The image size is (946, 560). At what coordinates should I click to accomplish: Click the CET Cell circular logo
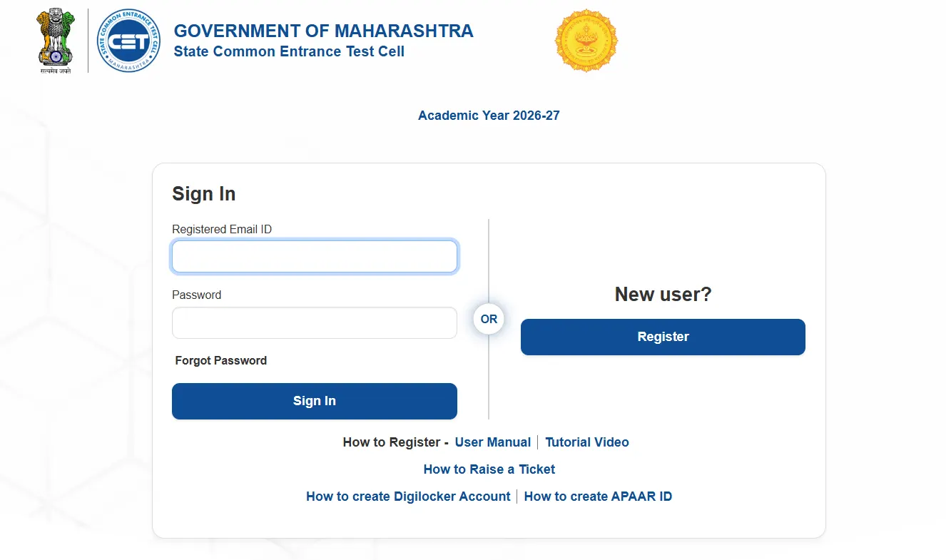128,39
